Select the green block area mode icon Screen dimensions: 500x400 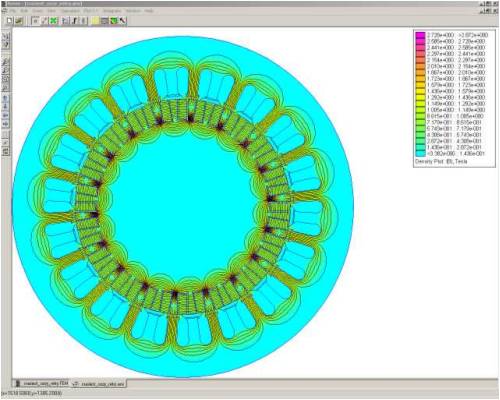[x=53, y=21]
